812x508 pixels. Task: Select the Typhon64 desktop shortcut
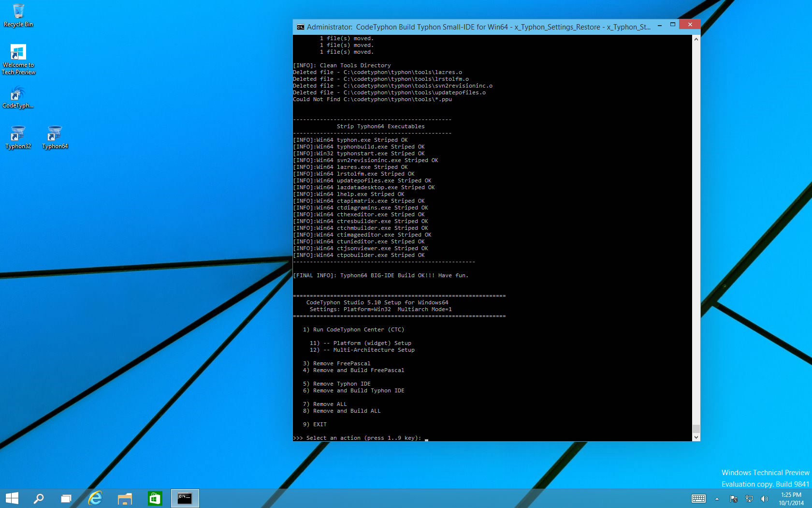coord(55,137)
